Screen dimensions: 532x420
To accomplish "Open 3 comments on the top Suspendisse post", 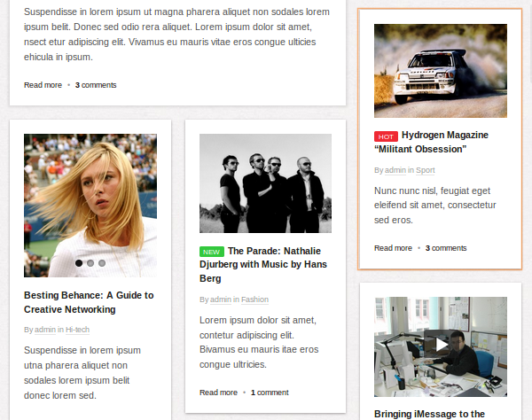I will 96,85.
